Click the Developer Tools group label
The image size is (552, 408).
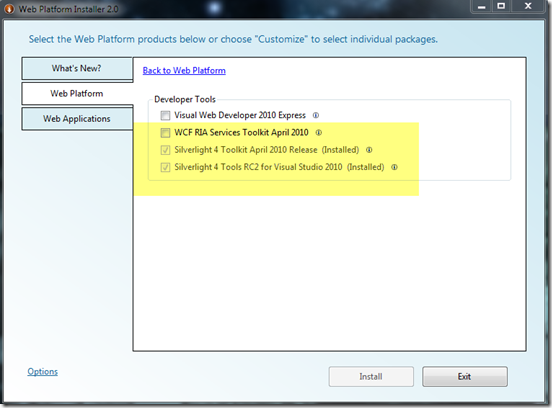(x=185, y=100)
